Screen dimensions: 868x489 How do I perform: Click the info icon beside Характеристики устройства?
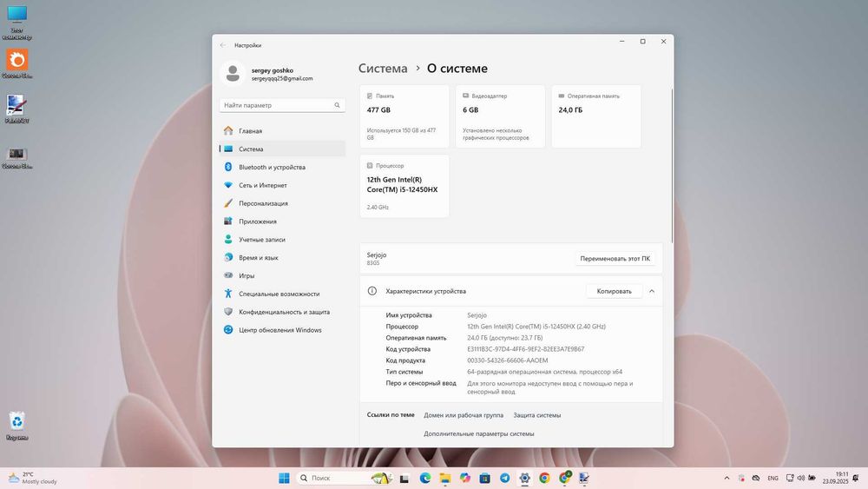point(372,291)
